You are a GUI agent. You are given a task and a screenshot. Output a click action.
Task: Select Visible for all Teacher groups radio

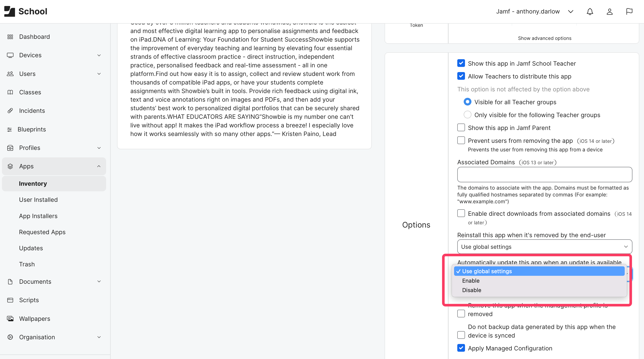point(468,102)
